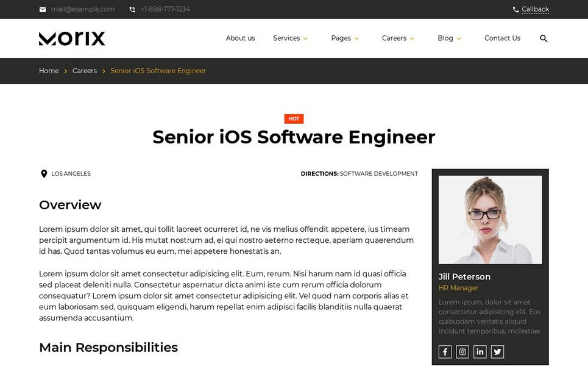Open Jill Peterson's Instagram icon
This screenshot has height=366, width=588.
[x=462, y=352]
